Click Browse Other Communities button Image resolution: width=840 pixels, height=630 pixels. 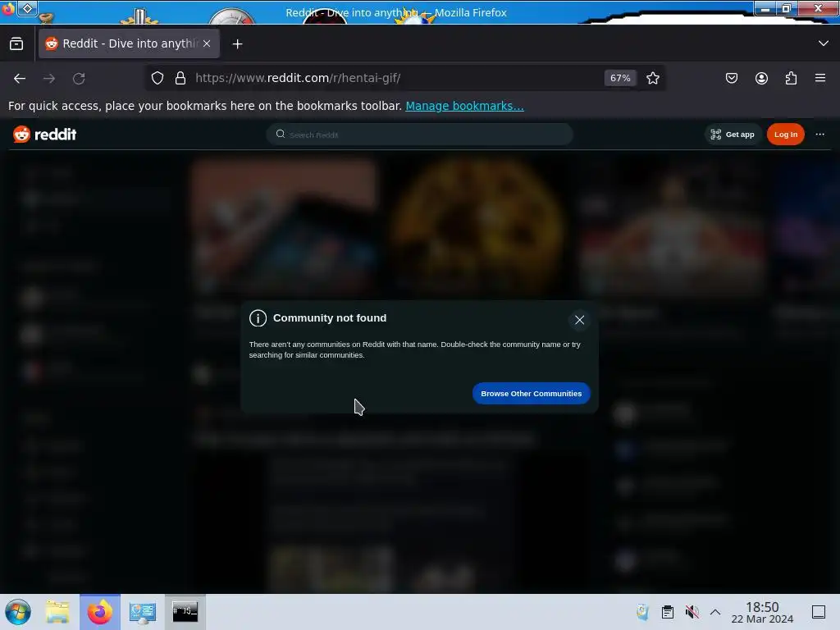pyautogui.click(x=531, y=393)
